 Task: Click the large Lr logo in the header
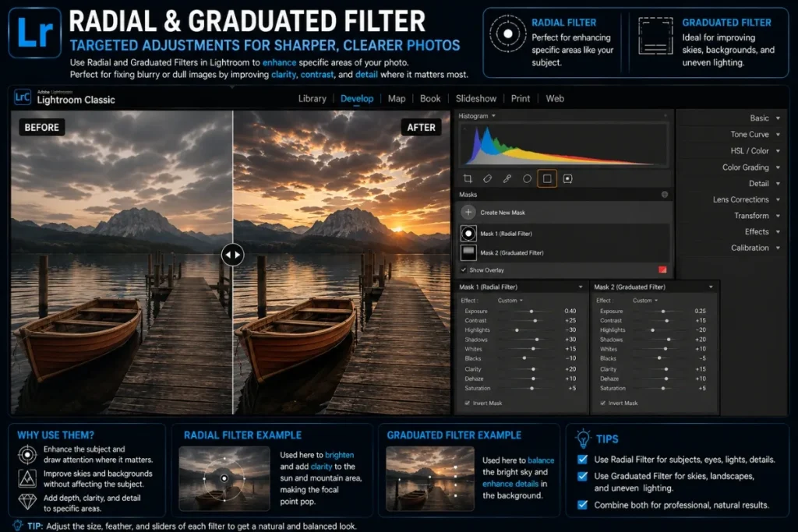(34, 32)
